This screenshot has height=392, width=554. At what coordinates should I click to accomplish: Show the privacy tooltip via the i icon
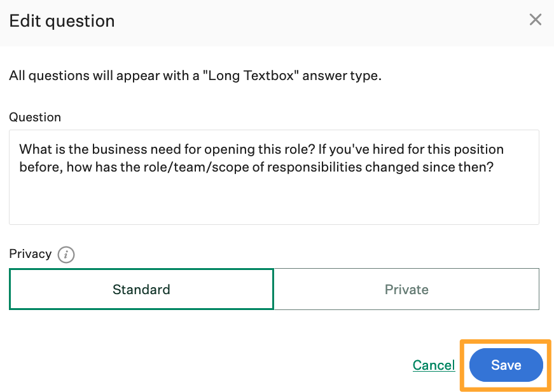click(x=66, y=255)
